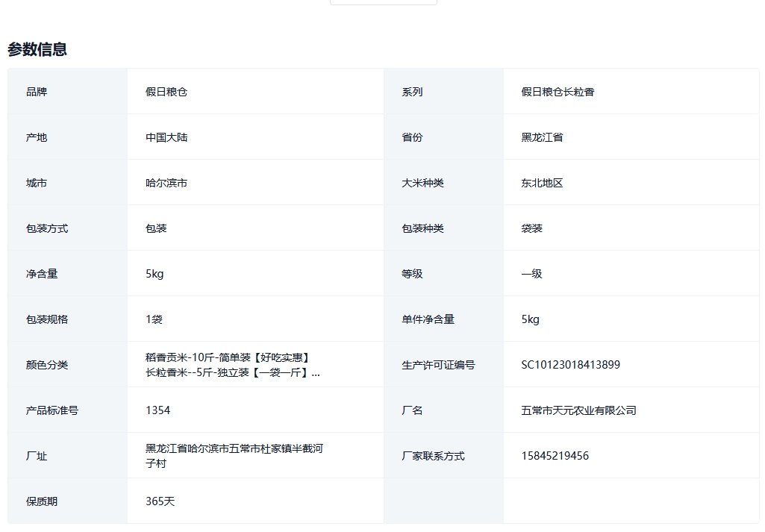This screenshot has width=765, height=532.
Task: Select city value 哈尔滨市
Action: pos(166,183)
